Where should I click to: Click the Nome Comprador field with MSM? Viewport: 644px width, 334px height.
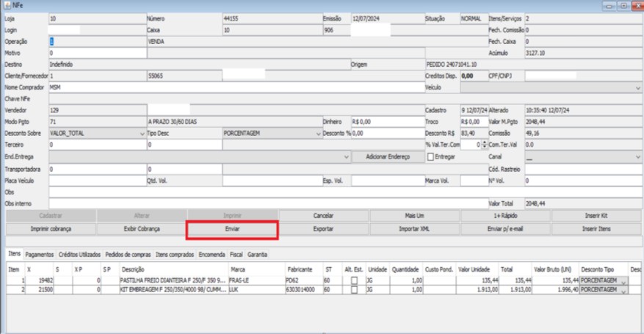point(236,87)
